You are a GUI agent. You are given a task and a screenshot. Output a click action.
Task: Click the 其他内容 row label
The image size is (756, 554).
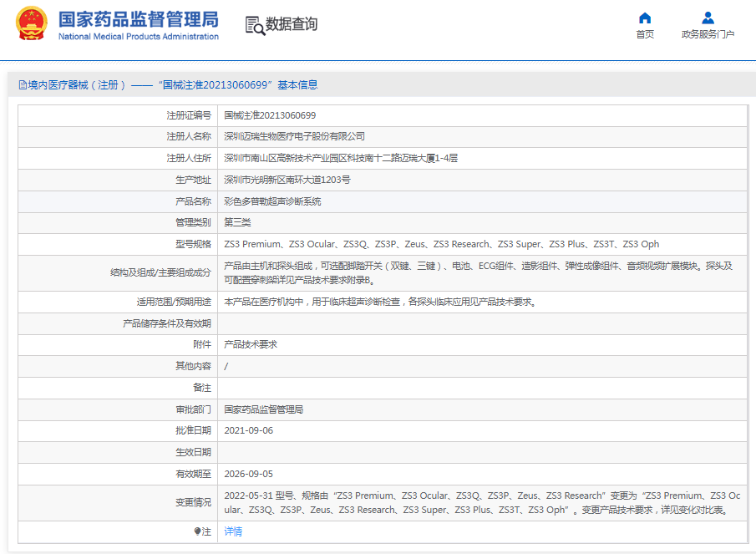pyautogui.click(x=193, y=367)
